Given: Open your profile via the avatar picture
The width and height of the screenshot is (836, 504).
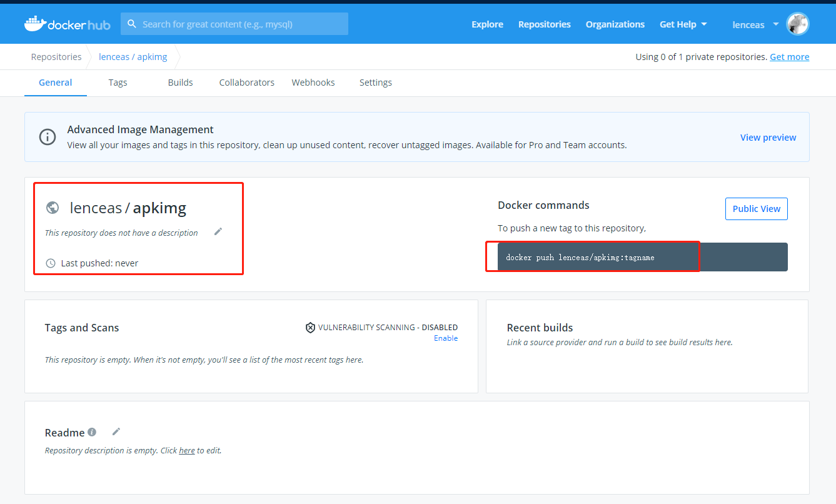Looking at the screenshot, I should click(x=798, y=24).
